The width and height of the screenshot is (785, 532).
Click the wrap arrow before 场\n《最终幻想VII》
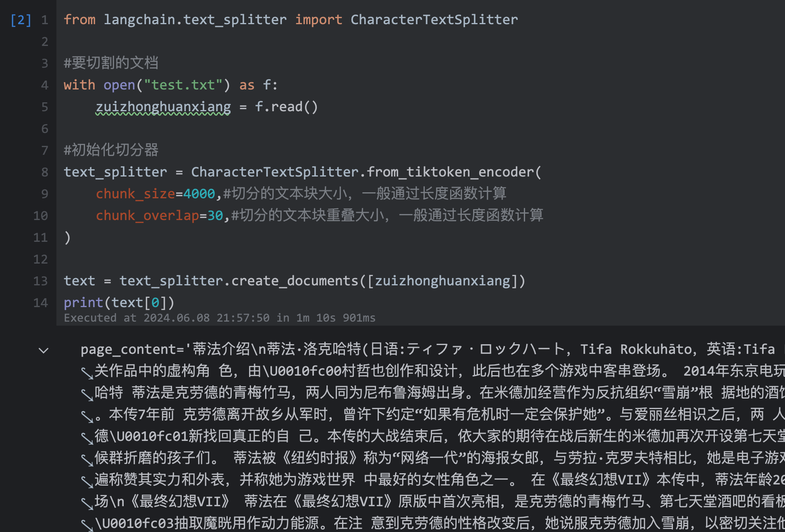click(x=87, y=503)
